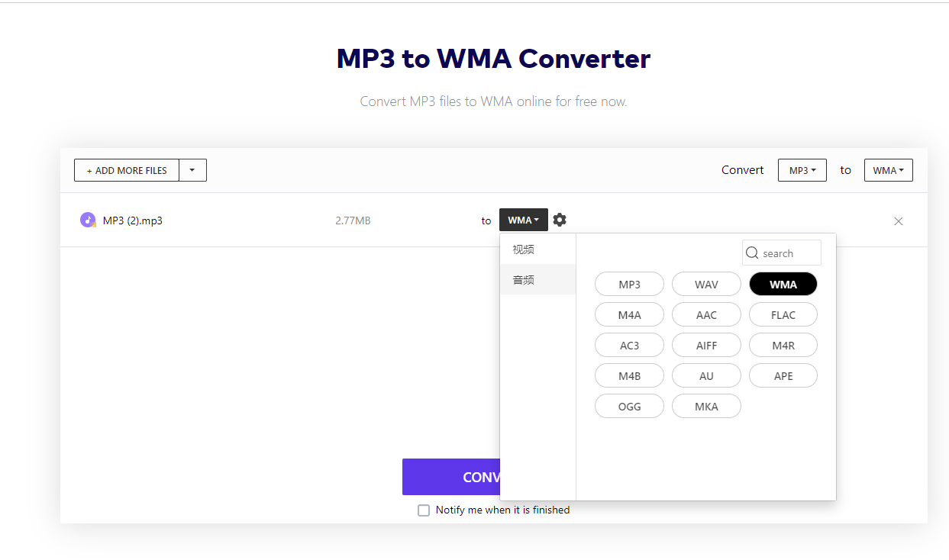Open top WMA target format dropdown
949x560 pixels.
point(889,170)
